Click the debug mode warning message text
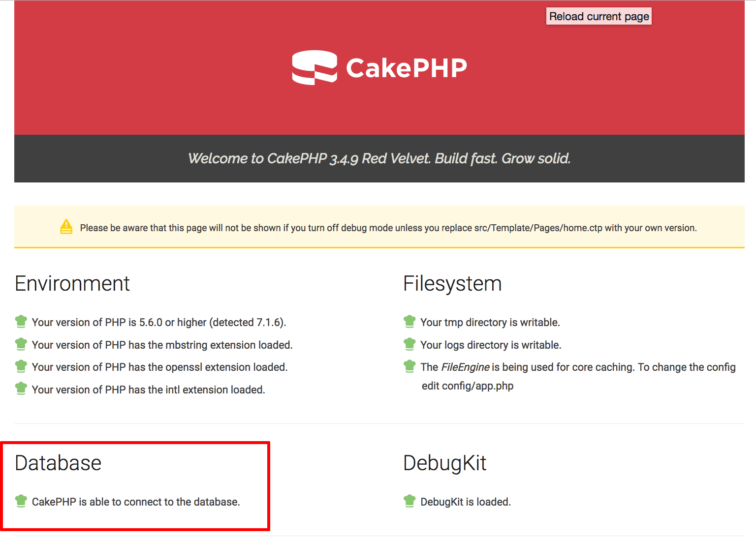 point(388,228)
